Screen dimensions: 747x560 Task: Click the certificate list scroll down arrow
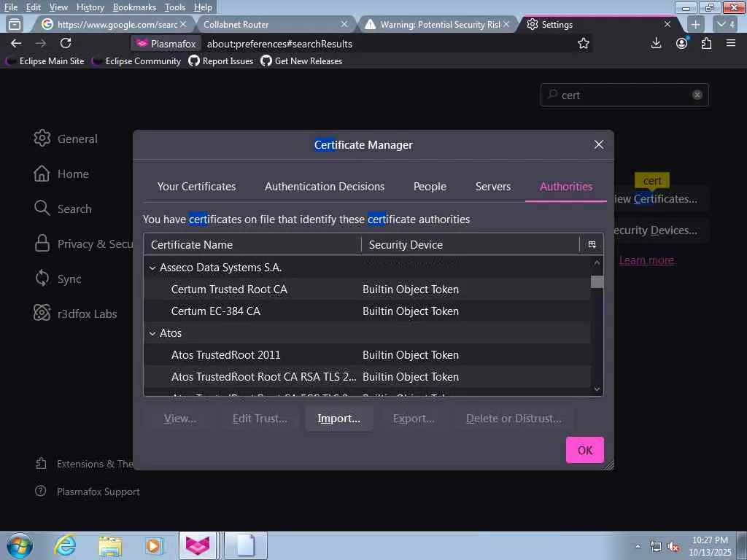tap(597, 389)
